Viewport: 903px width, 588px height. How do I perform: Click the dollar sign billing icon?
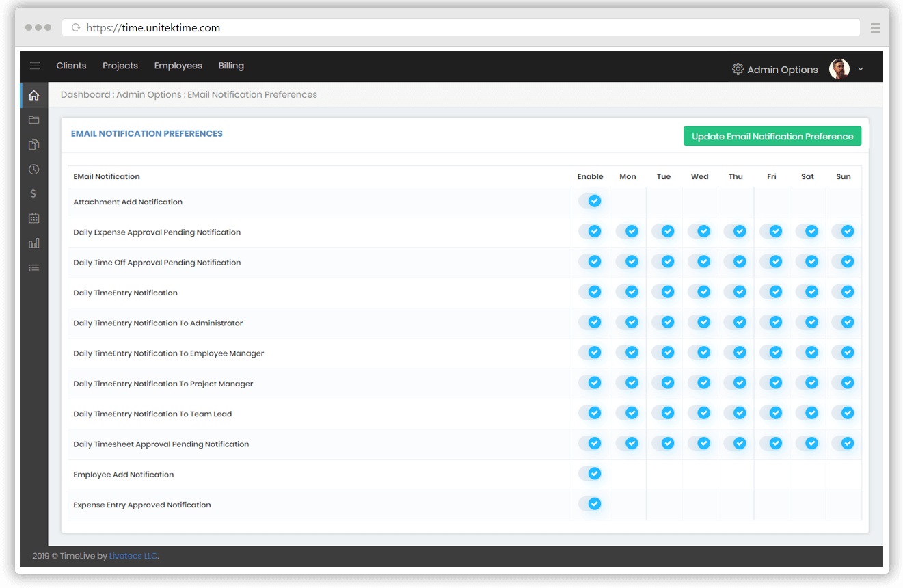pos(33,194)
